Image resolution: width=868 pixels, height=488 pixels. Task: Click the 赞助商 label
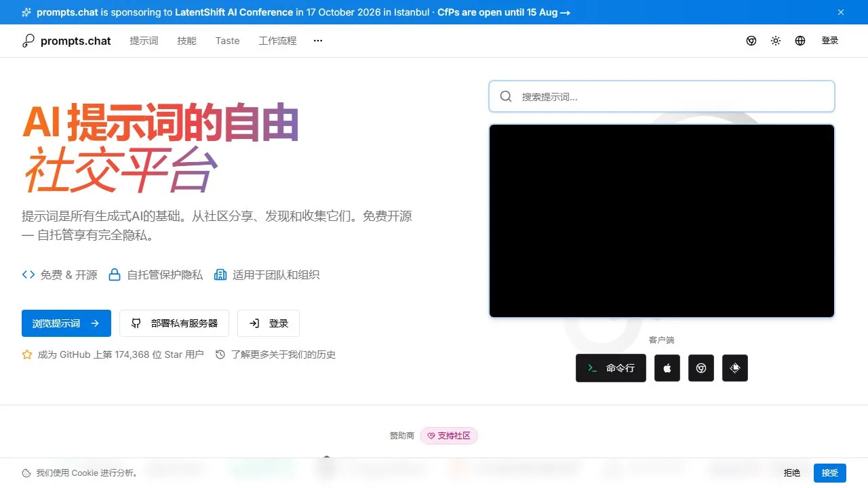[401, 436]
